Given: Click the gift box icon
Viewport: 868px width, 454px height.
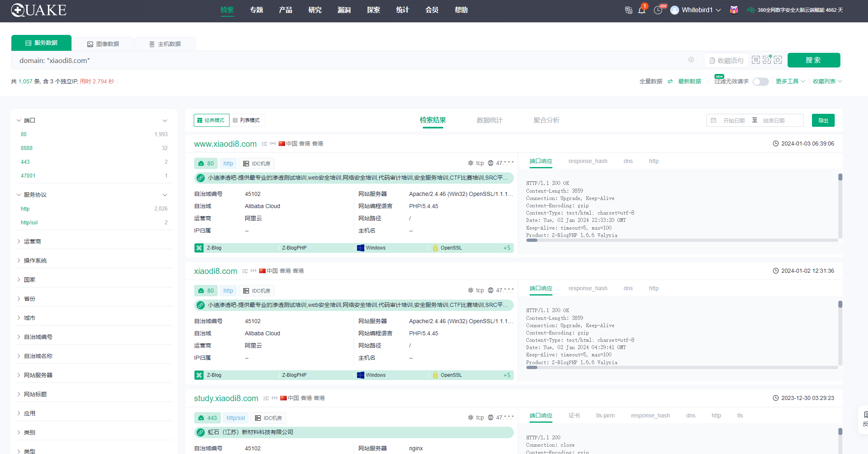Looking at the screenshot, I should point(734,10).
